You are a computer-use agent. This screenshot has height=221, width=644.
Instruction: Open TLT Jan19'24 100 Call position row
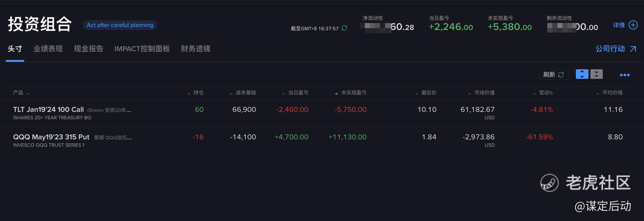click(x=48, y=109)
